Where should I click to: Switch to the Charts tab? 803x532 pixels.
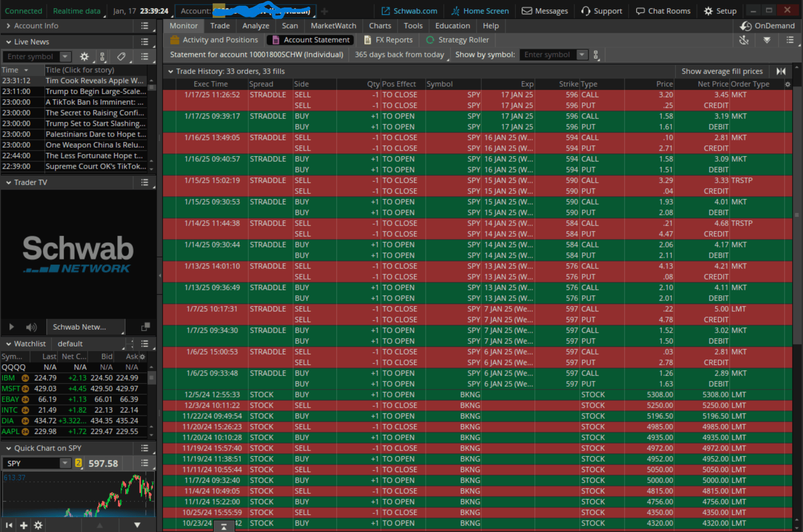pyautogui.click(x=380, y=26)
